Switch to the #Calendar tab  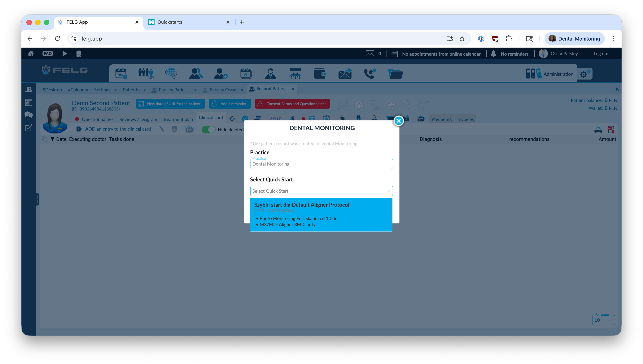[x=78, y=90]
